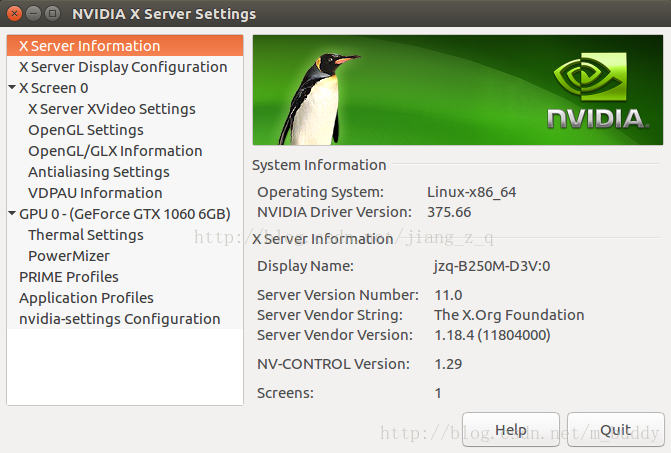This screenshot has width=671, height=453.
Task: Click the Linux-x86_64 operating system value
Action: [x=472, y=192]
